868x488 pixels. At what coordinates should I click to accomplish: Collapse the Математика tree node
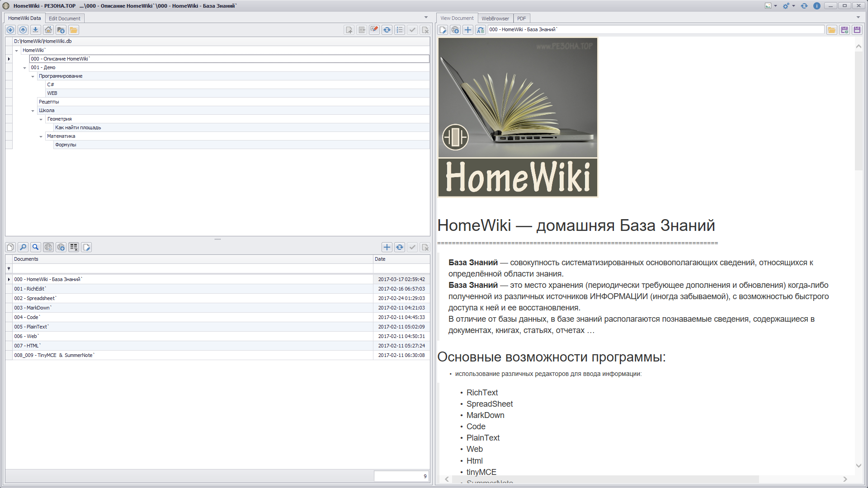pyautogui.click(x=41, y=136)
